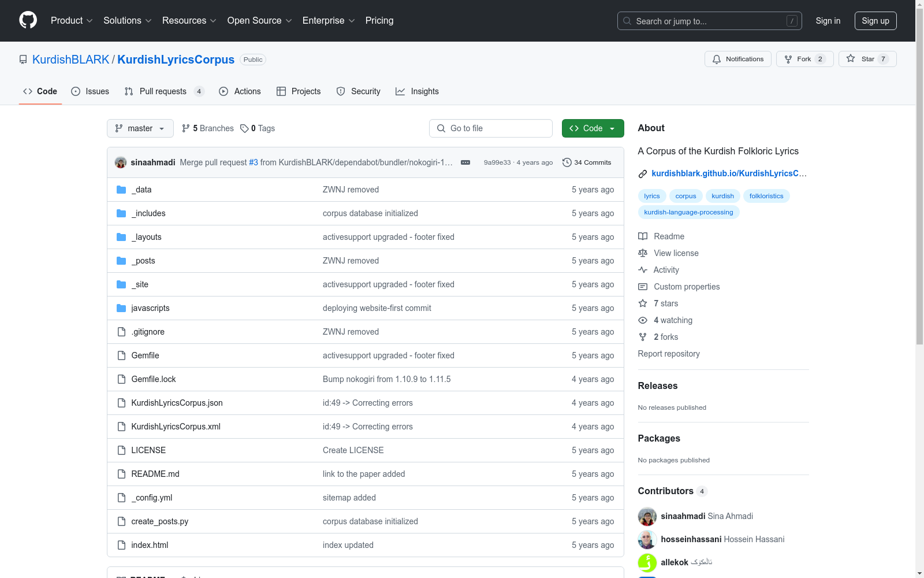Open the master branch dropdown

pos(140,128)
